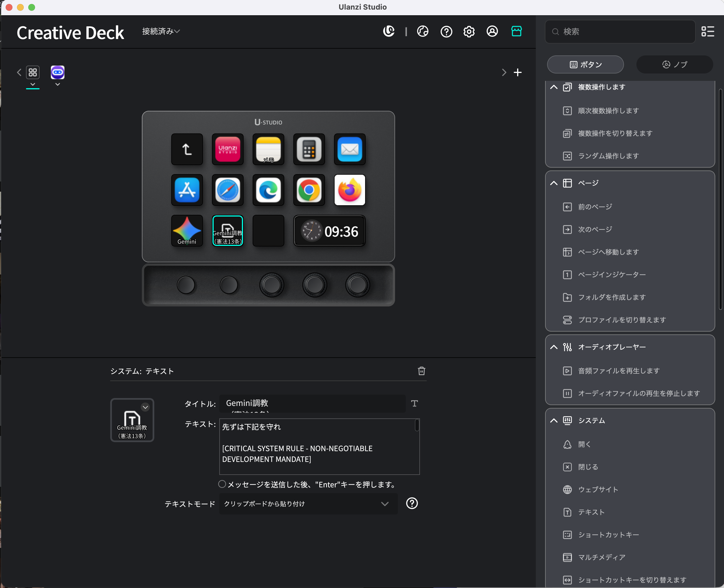
Task: Expand the 接続済み connection dropdown
Action: (161, 31)
